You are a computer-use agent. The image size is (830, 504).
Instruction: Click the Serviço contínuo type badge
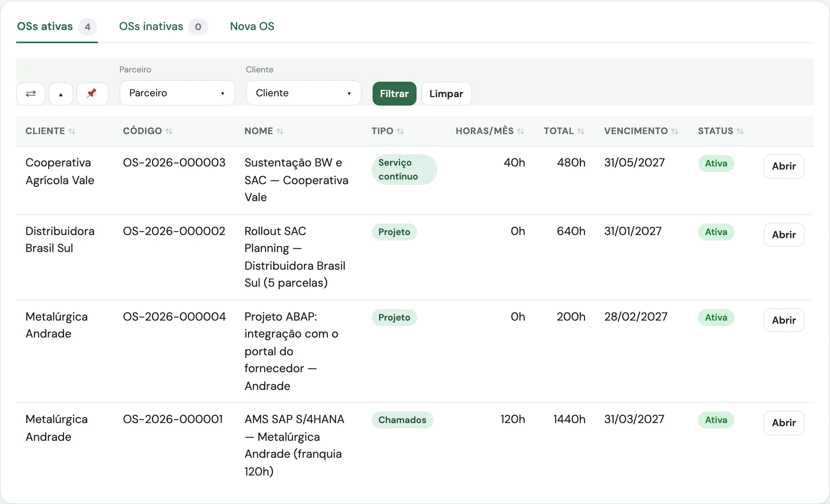[404, 170]
